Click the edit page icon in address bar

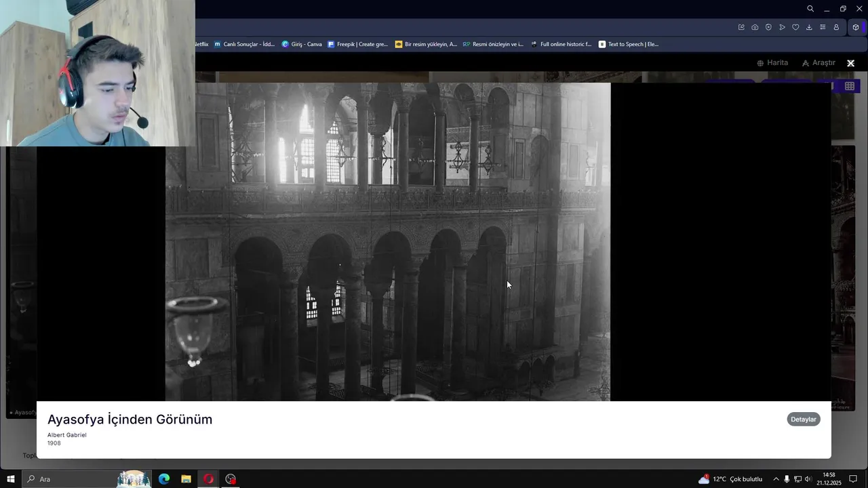click(741, 27)
